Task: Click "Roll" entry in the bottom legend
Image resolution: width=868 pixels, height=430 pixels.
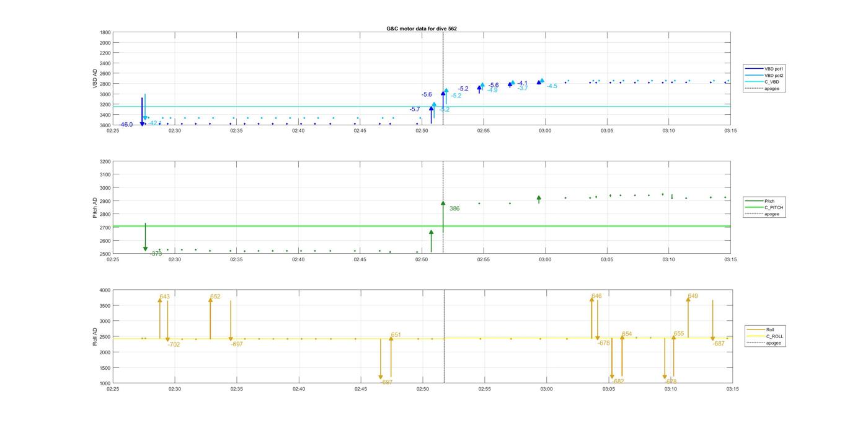Action: coord(770,329)
